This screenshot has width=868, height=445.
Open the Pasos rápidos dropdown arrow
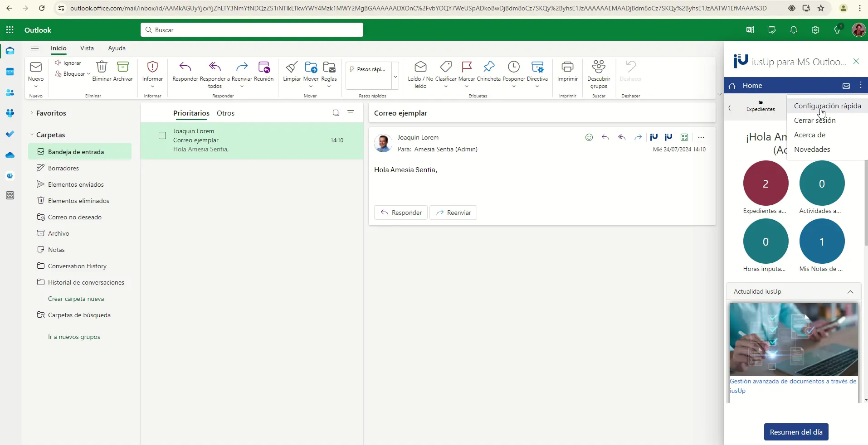[x=395, y=76]
